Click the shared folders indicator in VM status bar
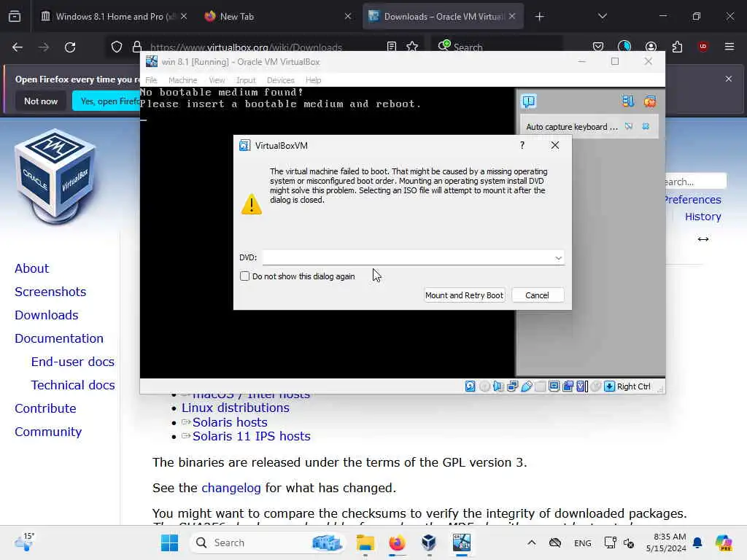 coord(541,386)
